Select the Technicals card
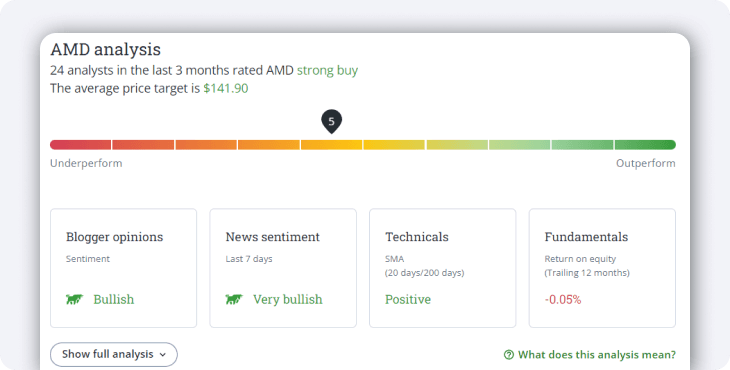730x370 pixels. (443, 268)
